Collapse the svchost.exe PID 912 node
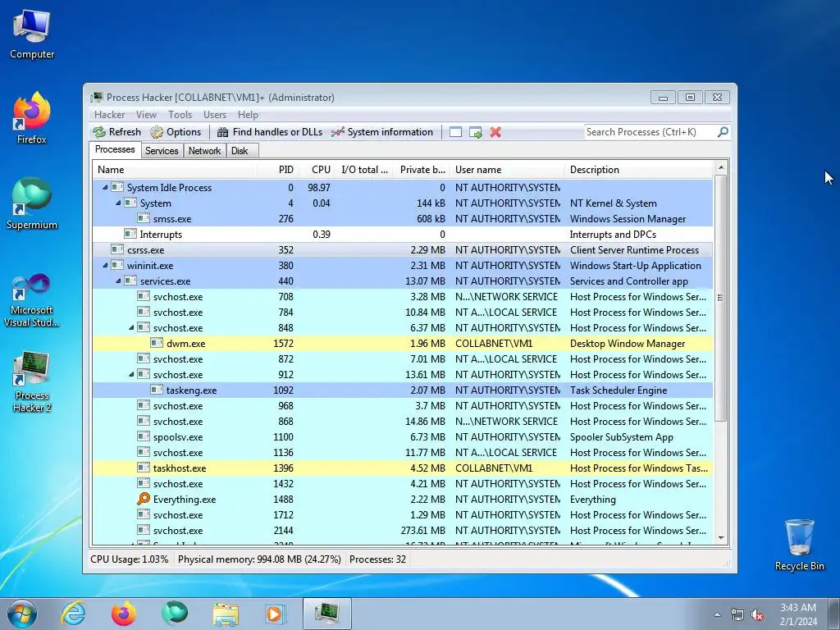 [131, 374]
